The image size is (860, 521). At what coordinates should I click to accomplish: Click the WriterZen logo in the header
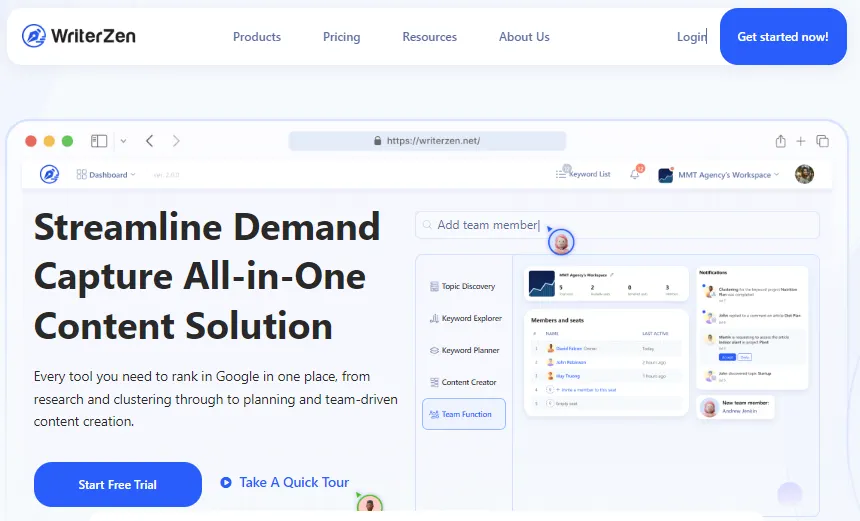pyautogui.click(x=78, y=36)
